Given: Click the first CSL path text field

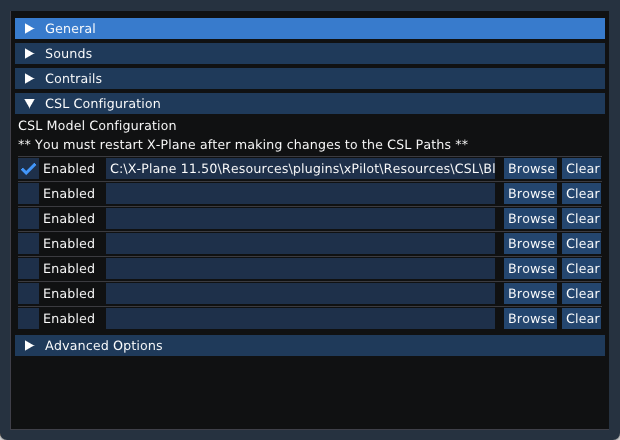Looking at the screenshot, I should click(300, 169).
